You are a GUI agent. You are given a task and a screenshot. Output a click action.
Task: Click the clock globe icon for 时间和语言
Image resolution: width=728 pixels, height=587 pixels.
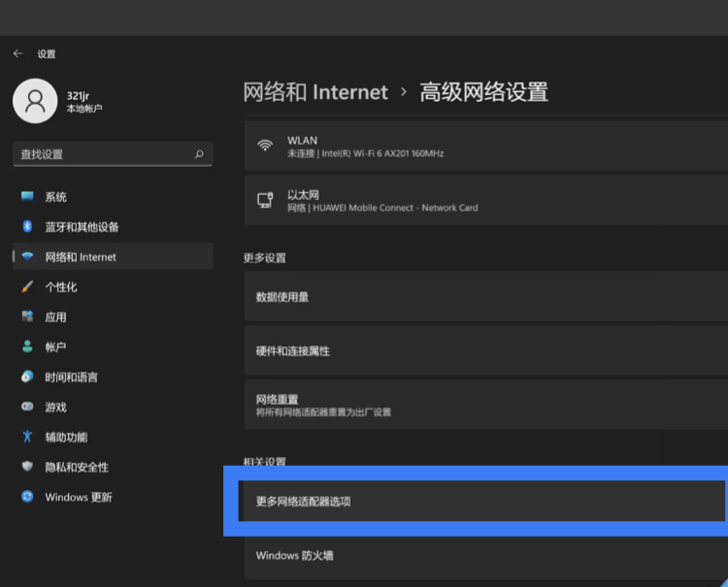pyautogui.click(x=27, y=376)
